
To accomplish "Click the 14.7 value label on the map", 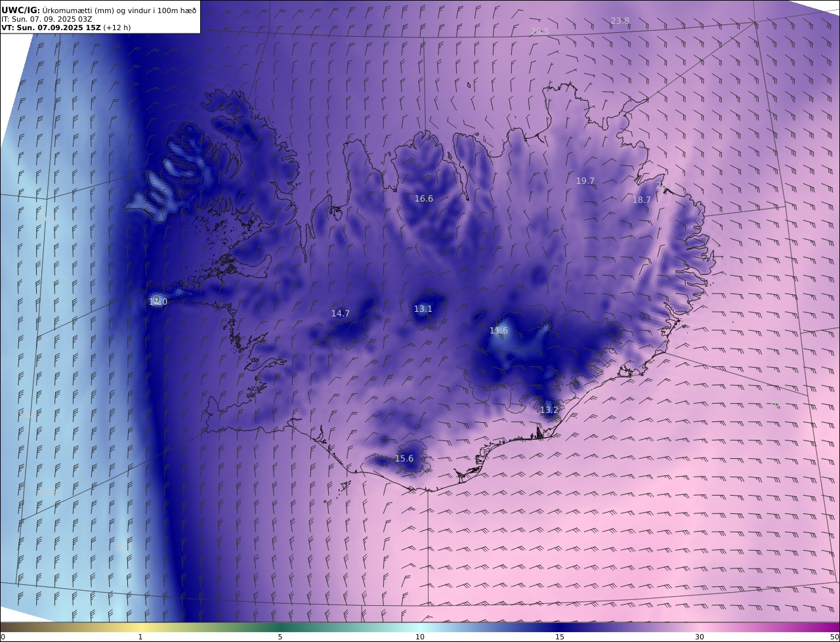I will tap(341, 314).
